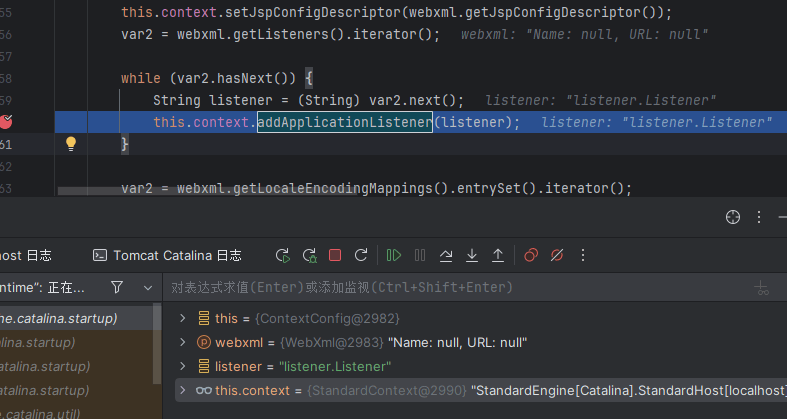Click the evaluate expression input field
The height and width of the screenshot is (419, 787).
click(x=450, y=288)
